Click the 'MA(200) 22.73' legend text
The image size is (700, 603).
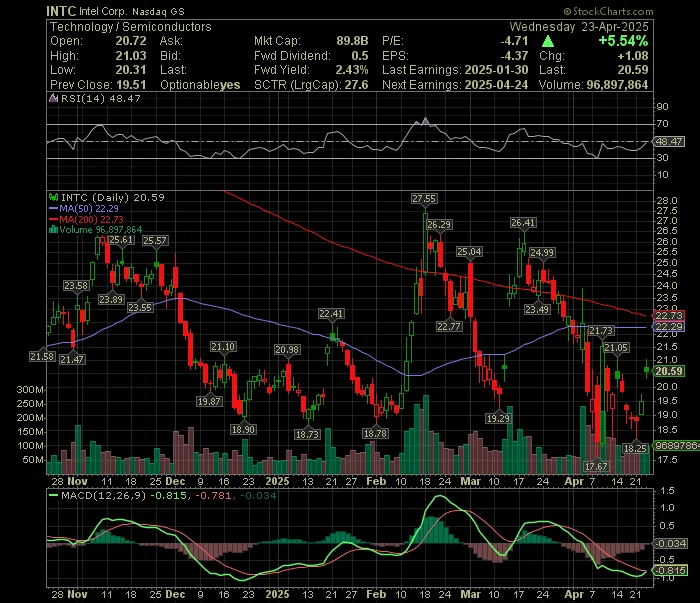click(x=92, y=219)
